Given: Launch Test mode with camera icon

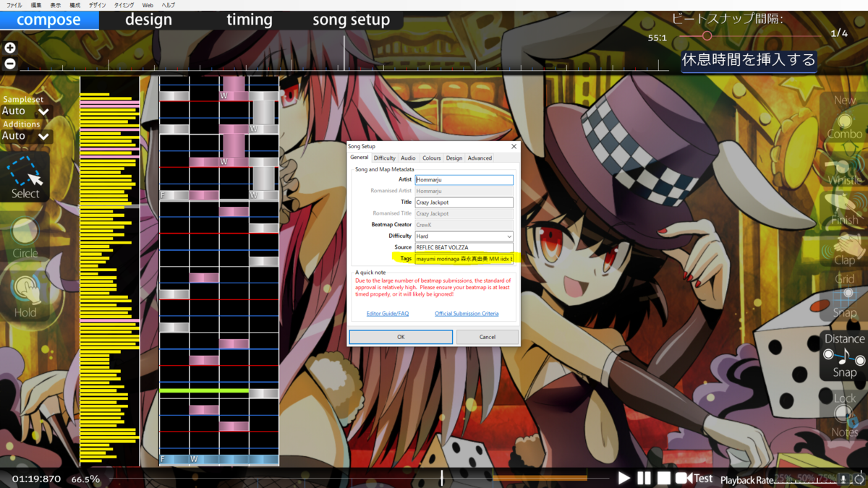Looking at the screenshot, I should tap(694, 478).
